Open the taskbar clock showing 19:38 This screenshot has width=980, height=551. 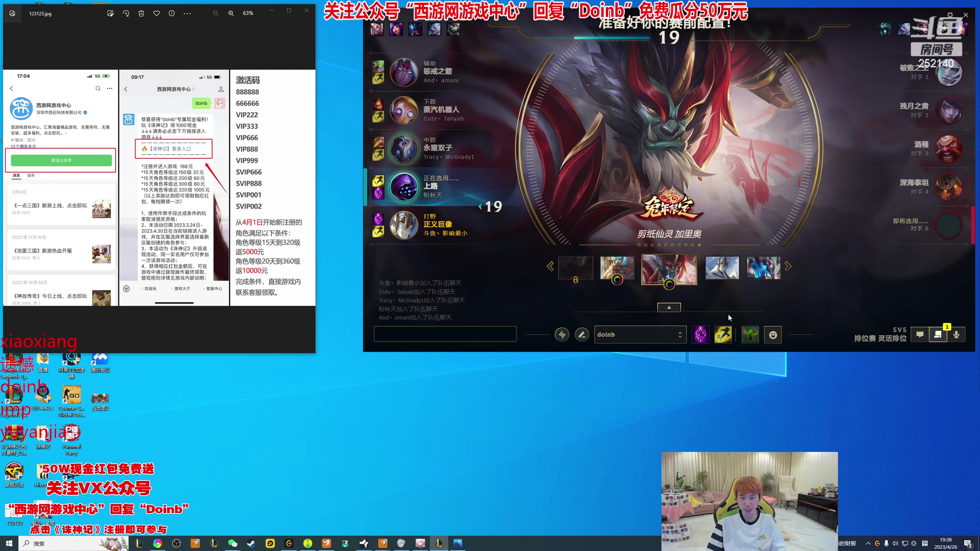click(x=946, y=543)
